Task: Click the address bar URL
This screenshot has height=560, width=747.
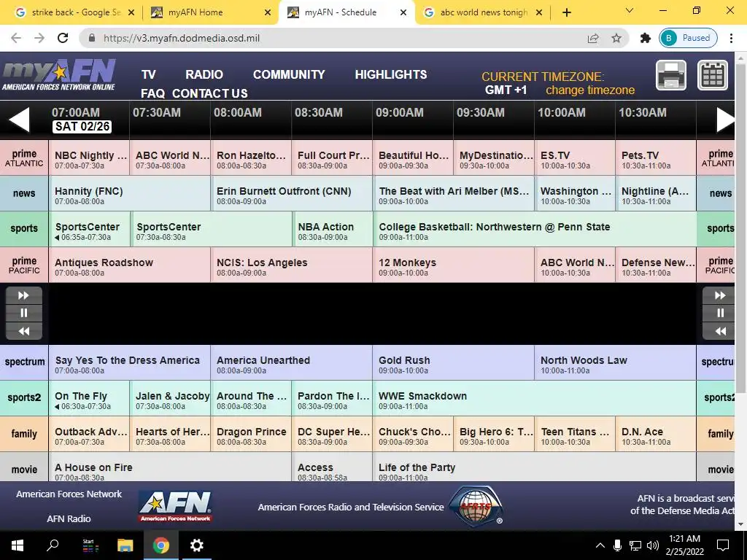Action: (182, 38)
